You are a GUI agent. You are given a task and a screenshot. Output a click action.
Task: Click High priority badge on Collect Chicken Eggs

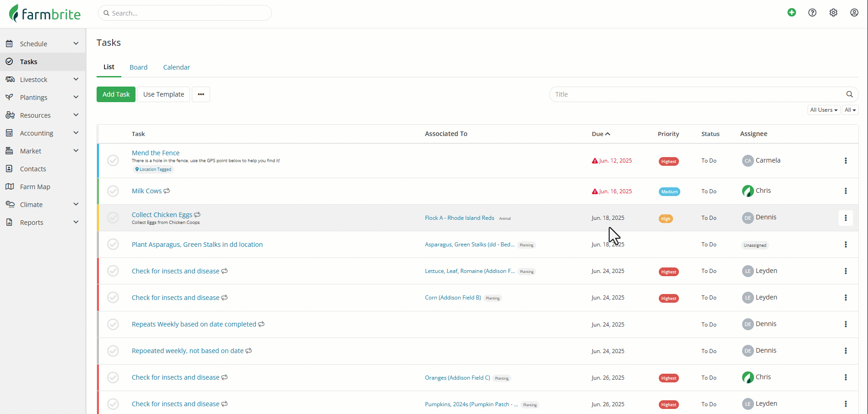click(666, 218)
